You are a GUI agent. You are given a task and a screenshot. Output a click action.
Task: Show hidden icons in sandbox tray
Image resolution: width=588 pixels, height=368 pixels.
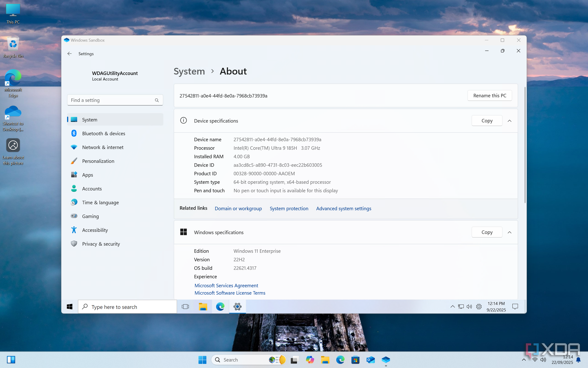(452, 307)
